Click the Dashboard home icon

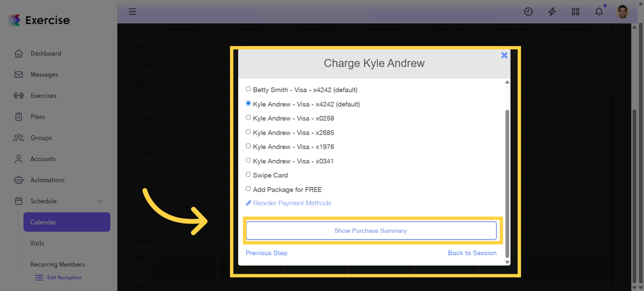(x=18, y=53)
